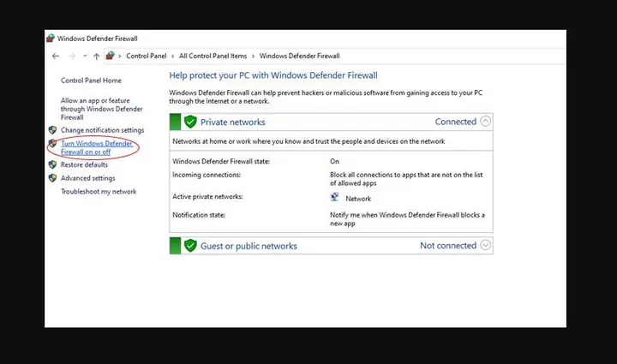Expand Guest or public networks section chevron
Image resolution: width=617 pixels, height=364 pixels.
pos(486,245)
